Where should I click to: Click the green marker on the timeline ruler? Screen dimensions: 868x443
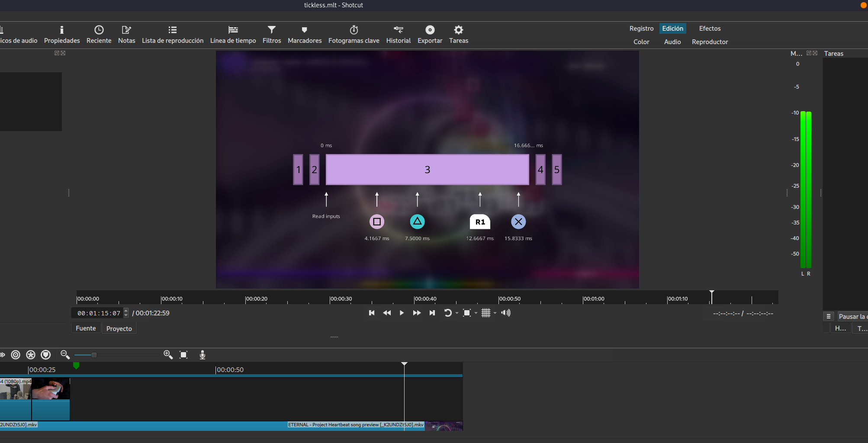pos(76,366)
